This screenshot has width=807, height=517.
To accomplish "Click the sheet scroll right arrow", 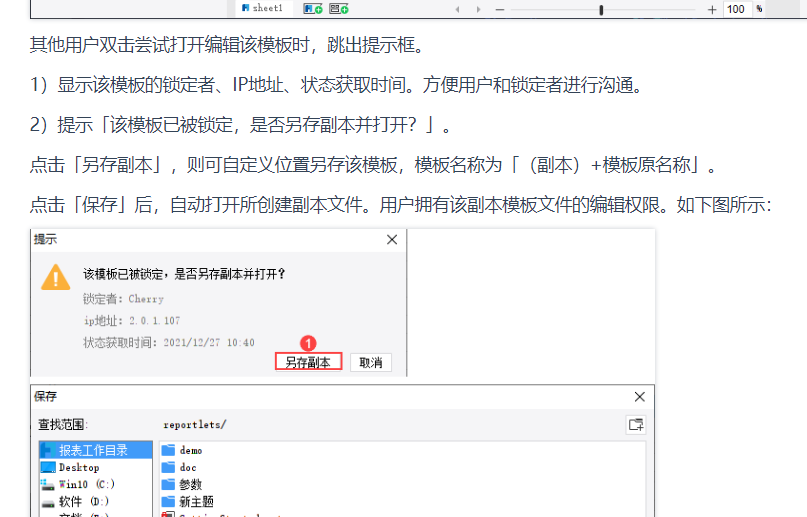I will pyautogui.click(x=478, y=9).
